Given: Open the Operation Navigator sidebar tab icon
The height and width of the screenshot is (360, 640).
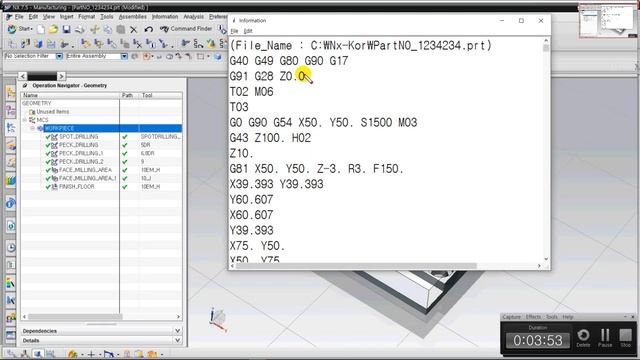Looking at the screenshot, I should [11, 128].
